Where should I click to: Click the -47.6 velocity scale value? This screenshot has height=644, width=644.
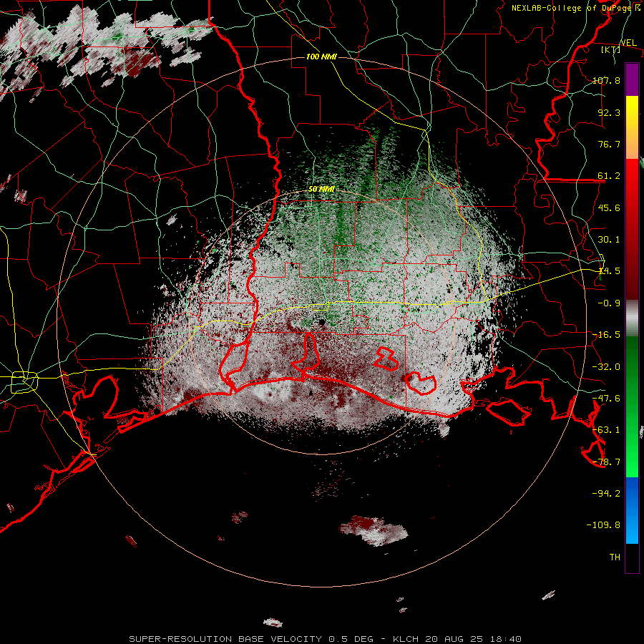click(x=606, y=399)
